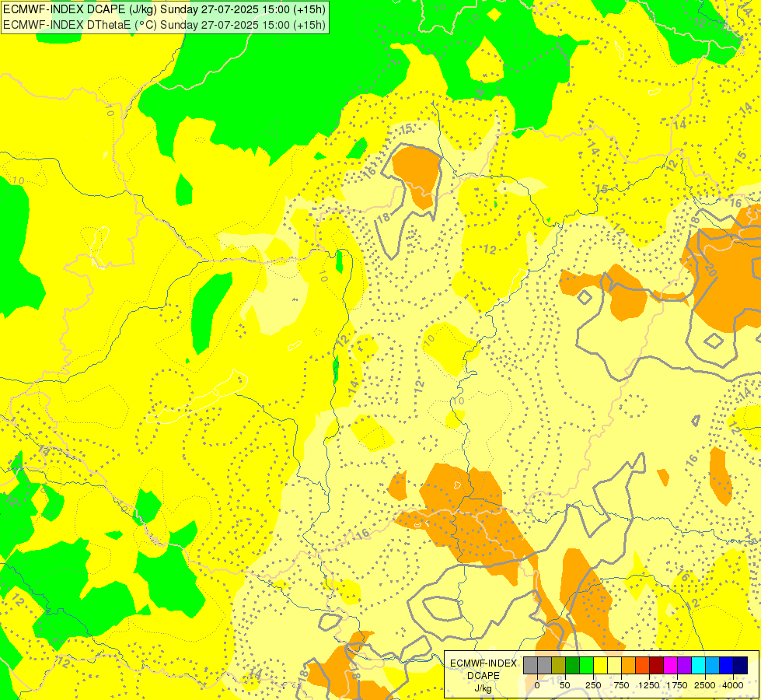Viewport: 761px width, 700px height.
Task: Click the 4000 tick label on the legend
Action: (733, 685)
